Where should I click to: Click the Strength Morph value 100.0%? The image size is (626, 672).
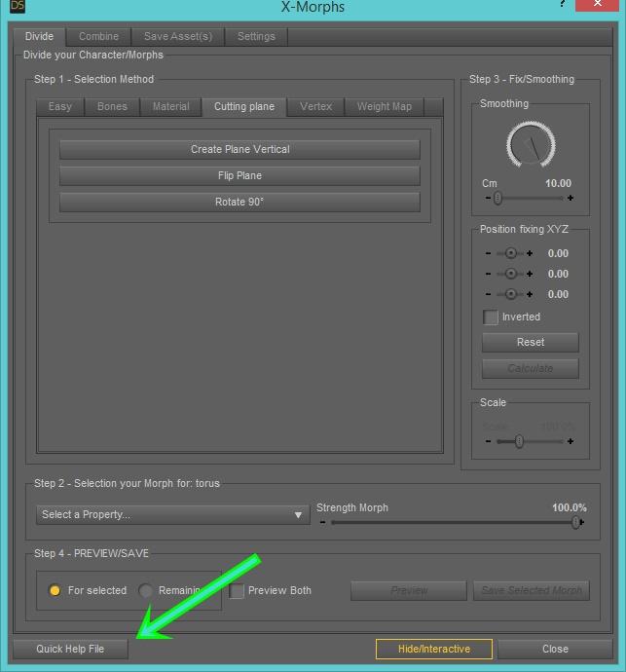(569, 507)
